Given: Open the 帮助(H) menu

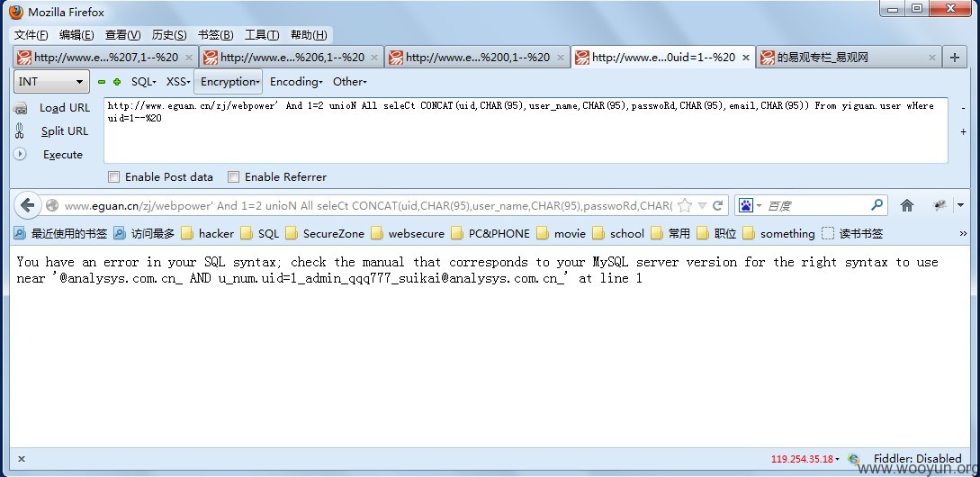Looking at the screenshot, I should point(308,35).
